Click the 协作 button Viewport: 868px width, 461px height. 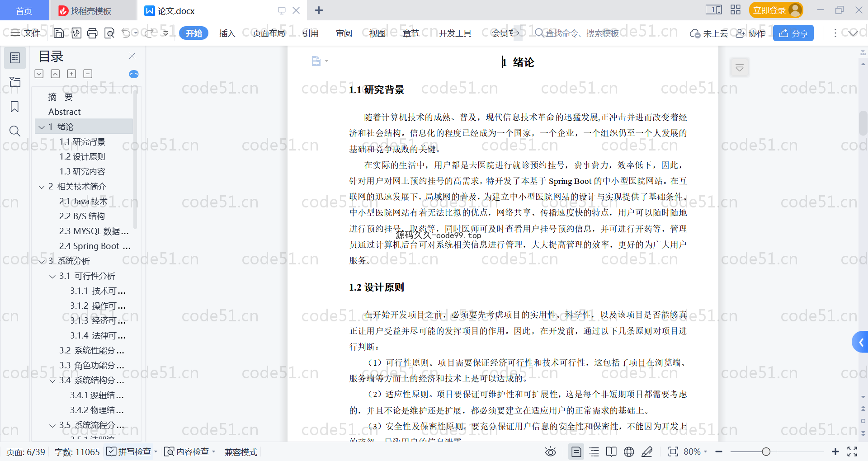750,33
